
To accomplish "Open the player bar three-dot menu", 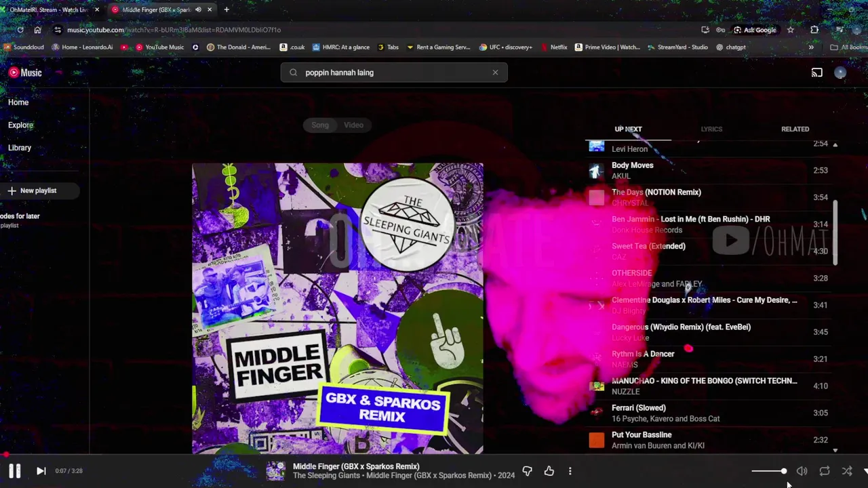I will [570, 471].
